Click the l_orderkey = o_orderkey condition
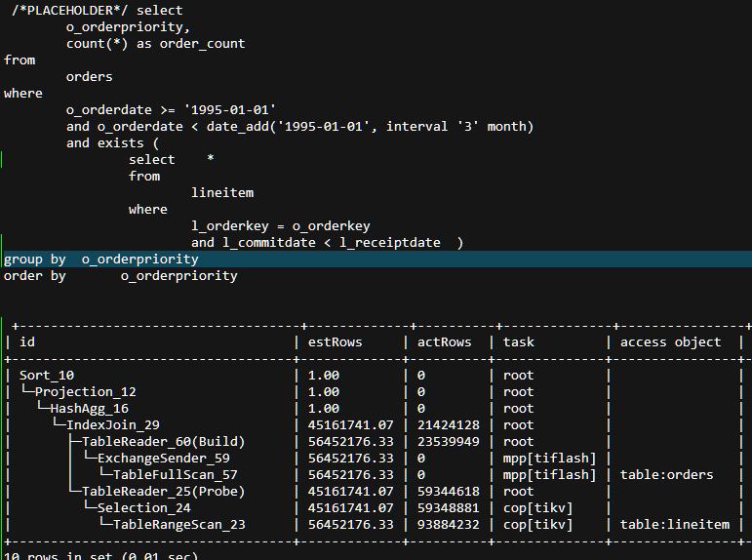This screenshot has height=560, width=752. coord(280,225)
